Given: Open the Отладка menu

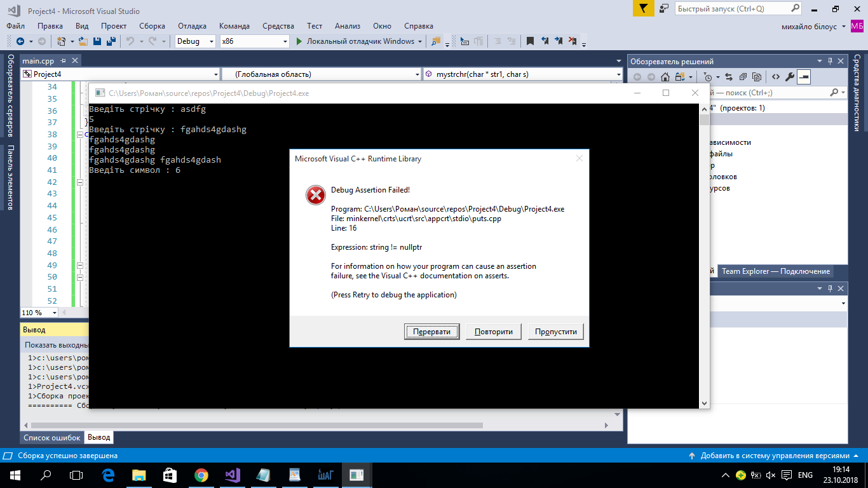Looking at the screenshot, I should [192, 26].
